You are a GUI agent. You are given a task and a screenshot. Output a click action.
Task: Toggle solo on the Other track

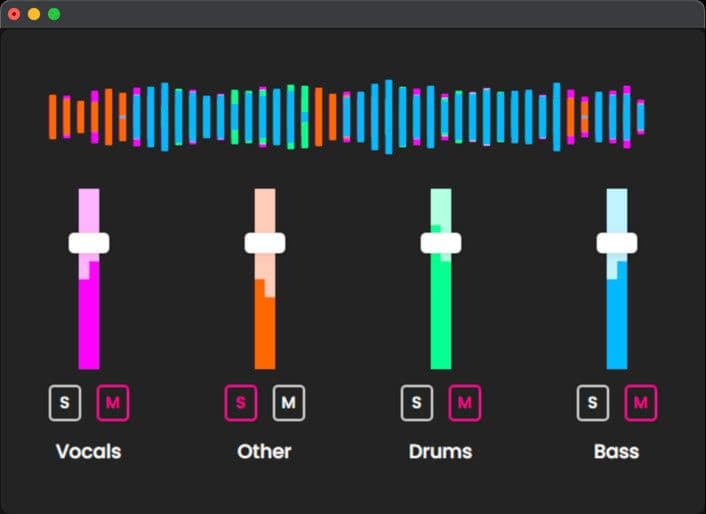(241, 403)
